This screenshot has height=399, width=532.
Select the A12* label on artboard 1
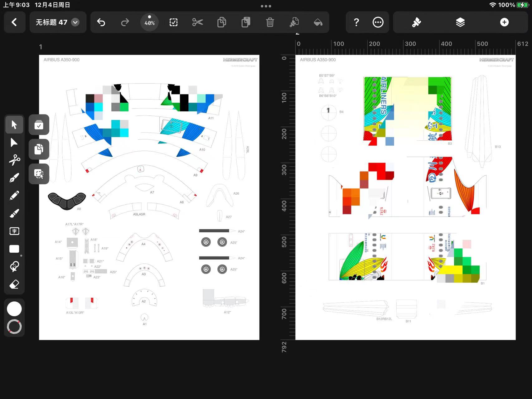(x=227, y=312)
